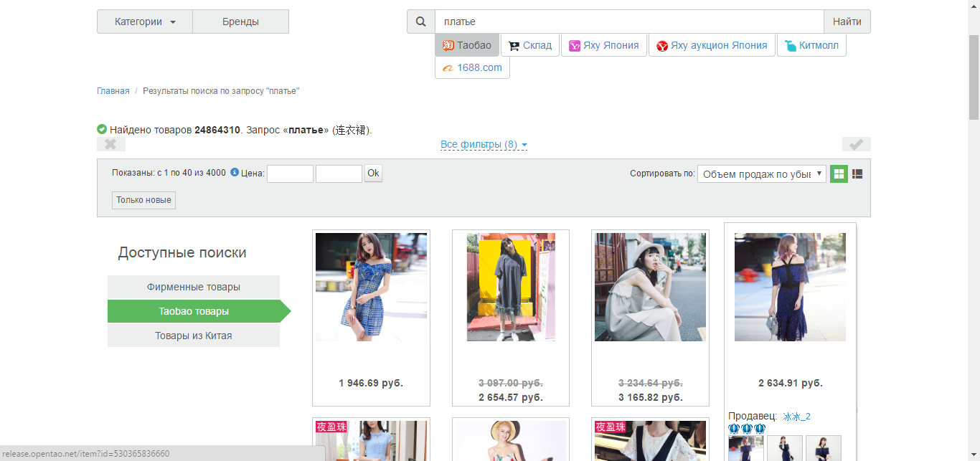Viewport: 980px width, 461px height.
Task: Select the second small dress preview thumbnail
Action: (785, 448)
